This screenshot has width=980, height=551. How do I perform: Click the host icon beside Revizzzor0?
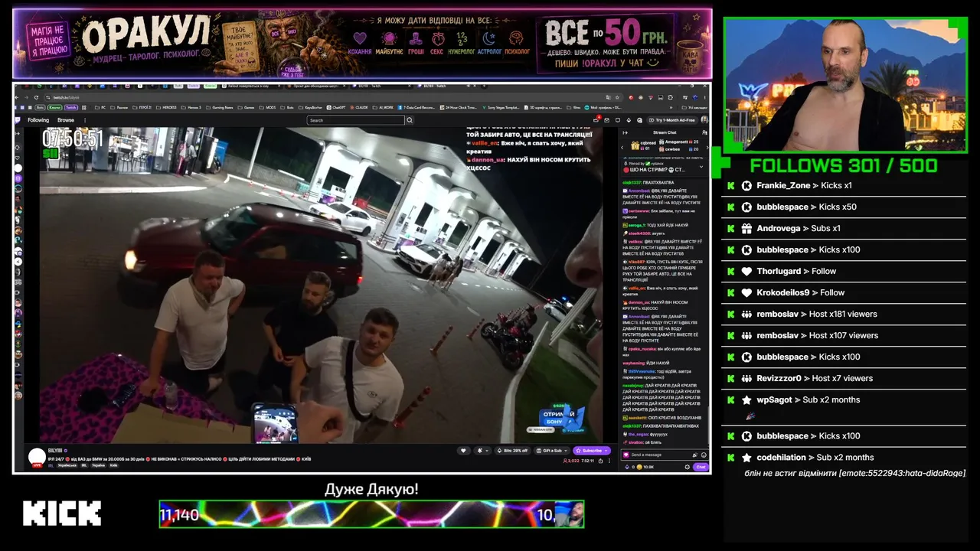click(x=746, y=379)
